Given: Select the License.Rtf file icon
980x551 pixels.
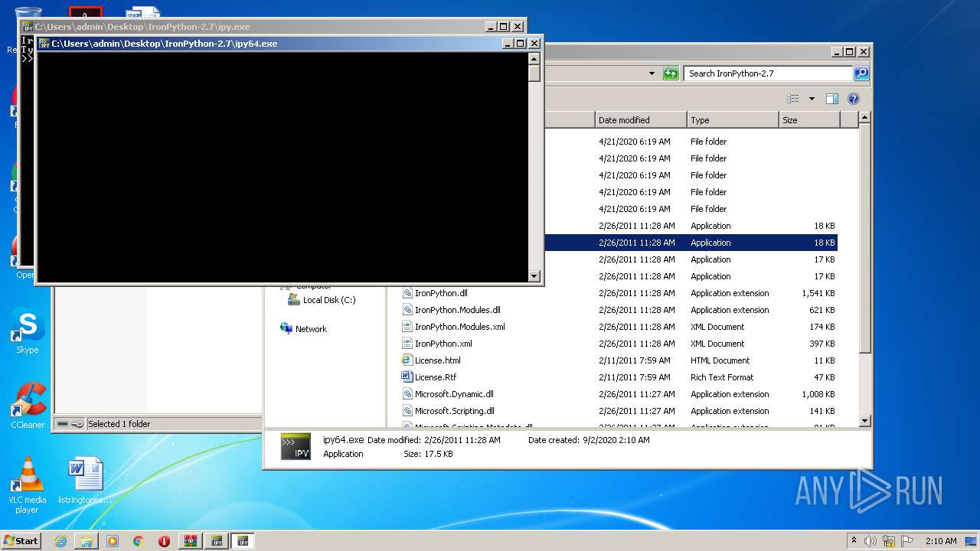Looking at the screenshot, I should tap(407, 377).
